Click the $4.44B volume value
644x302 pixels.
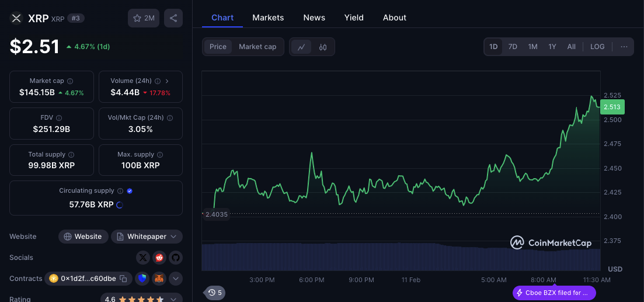pos(125,92)
